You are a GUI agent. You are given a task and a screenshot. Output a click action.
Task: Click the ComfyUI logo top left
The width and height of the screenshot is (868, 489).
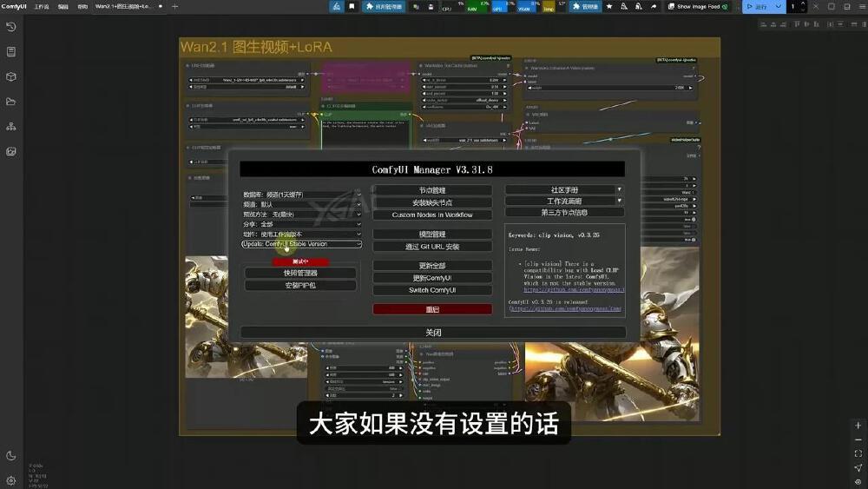(x=13, y=7)
